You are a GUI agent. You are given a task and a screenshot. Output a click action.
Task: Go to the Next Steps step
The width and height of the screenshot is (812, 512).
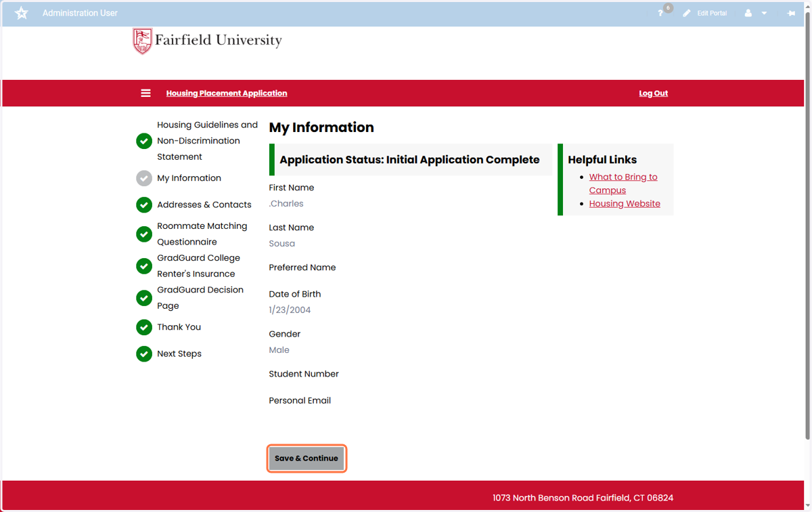[x=179, y=354]
